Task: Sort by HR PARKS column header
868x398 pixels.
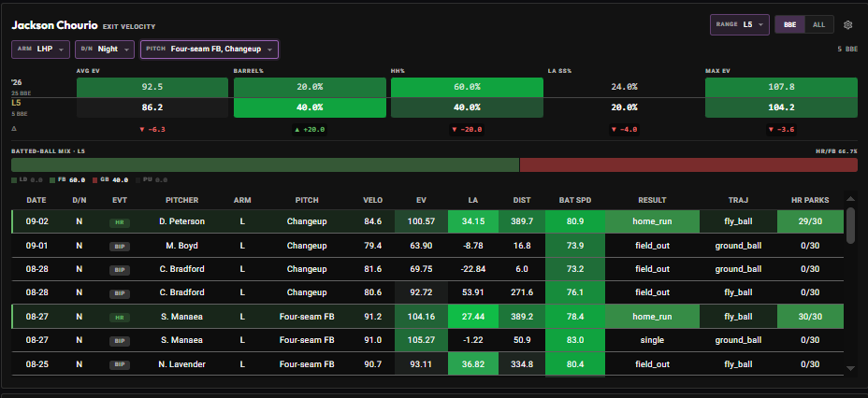Action: click(810, 200)
